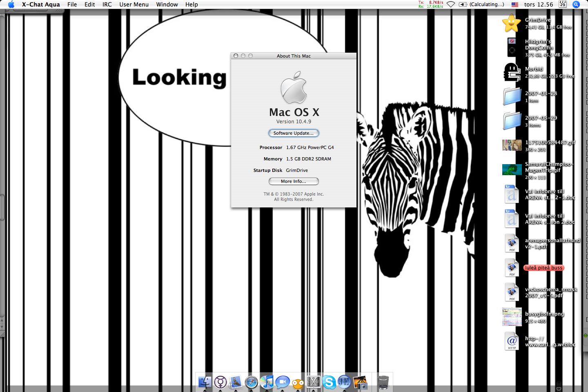This screenshot has width=588, height=392.
Task: Open the Help menu
Action: click(192, 4)
